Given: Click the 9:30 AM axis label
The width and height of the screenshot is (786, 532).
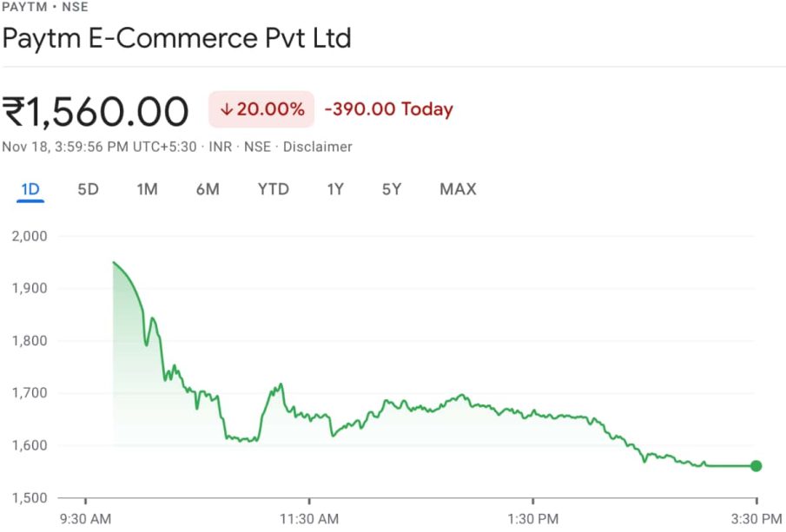Looking at the screenshot, I should pos(85,519).
